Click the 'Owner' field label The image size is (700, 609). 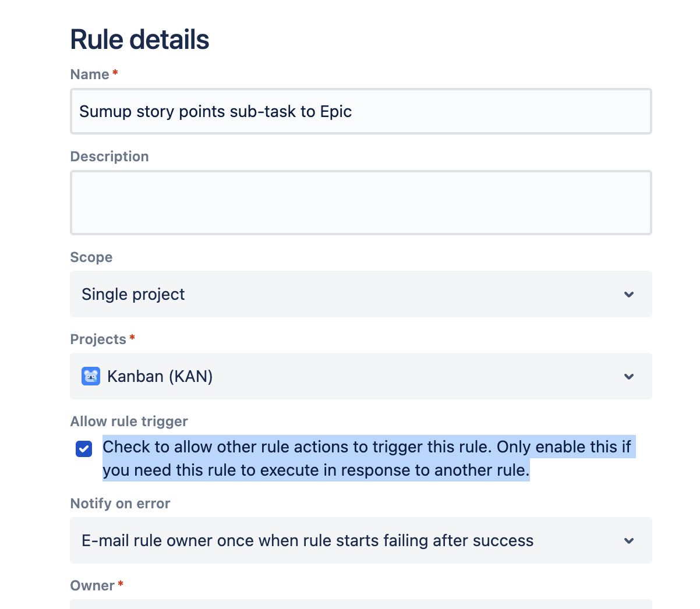point(93,586)
